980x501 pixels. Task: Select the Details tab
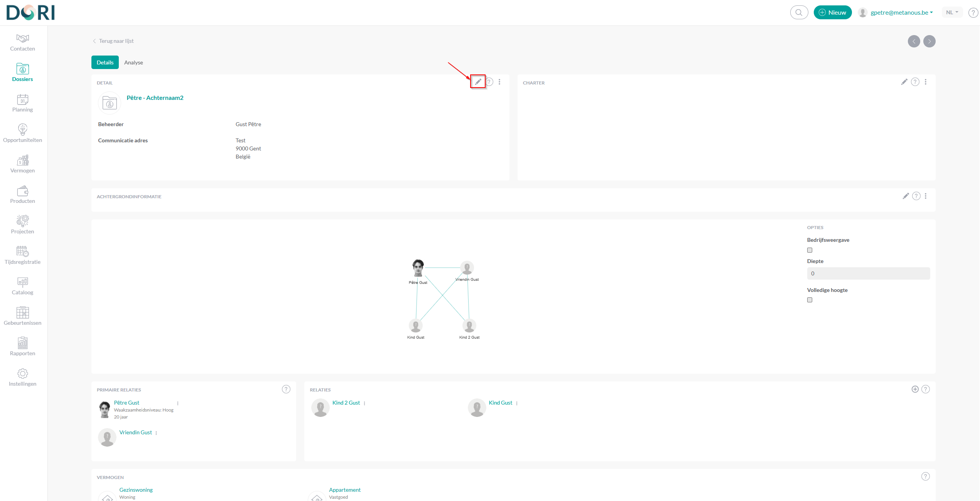[105, 62]
